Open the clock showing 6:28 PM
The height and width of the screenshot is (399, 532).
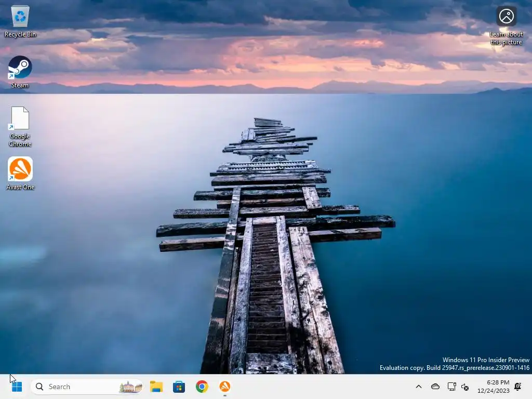[x=494, y=387]
